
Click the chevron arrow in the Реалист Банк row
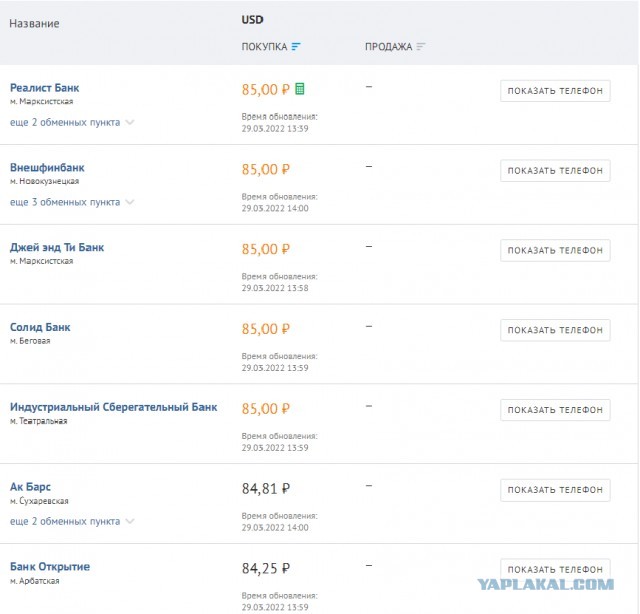[x=130, y=122]
